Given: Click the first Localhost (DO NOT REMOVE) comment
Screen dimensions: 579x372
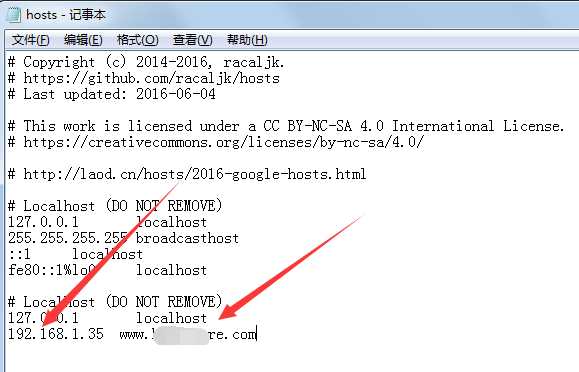Looking at the screenshot, I should [115, 206].
